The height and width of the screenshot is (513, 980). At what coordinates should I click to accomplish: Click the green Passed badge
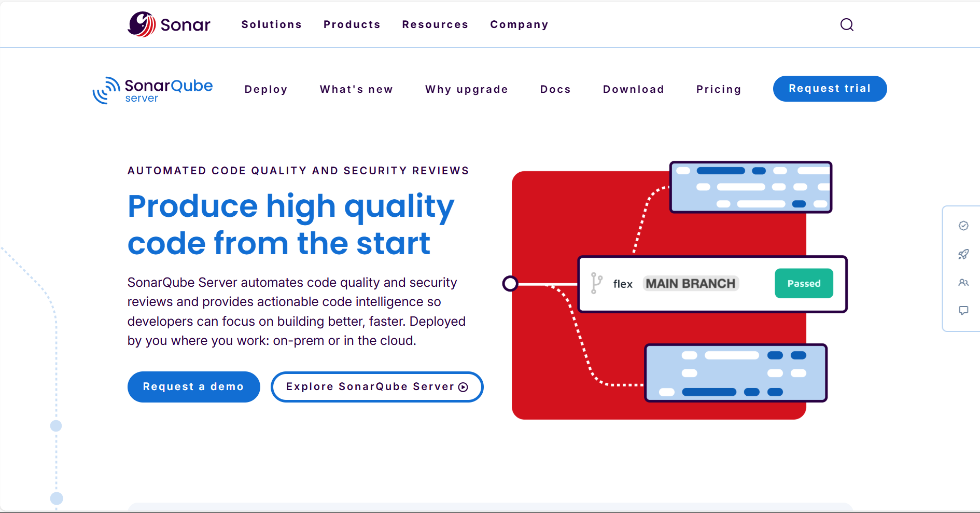pyautogui.click(x=804, y=283)
